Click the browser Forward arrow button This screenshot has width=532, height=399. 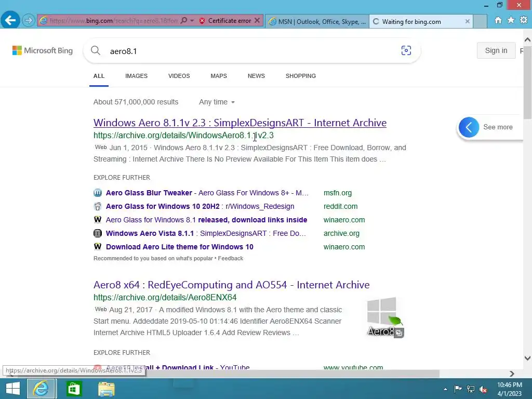pyautogui.click(x=29, y=21)
